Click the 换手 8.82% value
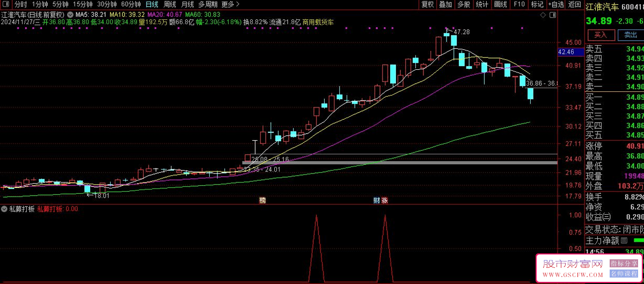644x284 pixels. point(634,196)
